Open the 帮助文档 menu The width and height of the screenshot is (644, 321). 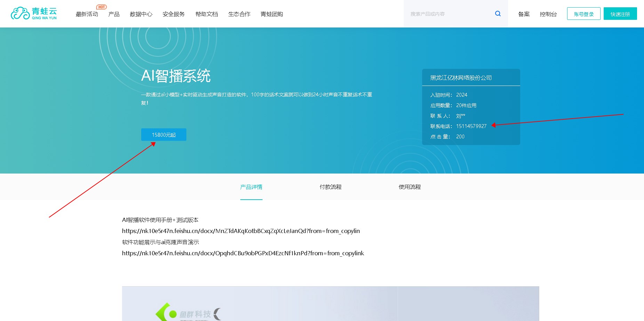click(207, 14)
